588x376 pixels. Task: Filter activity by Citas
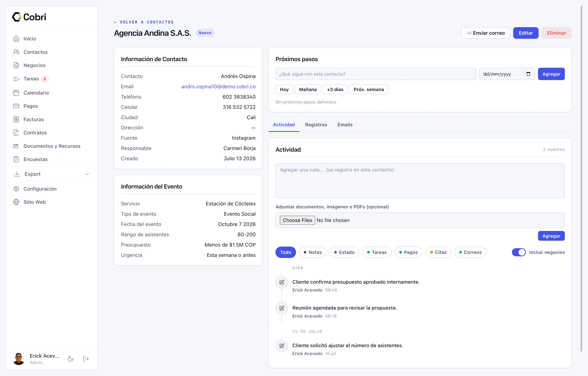pos(438,252)
